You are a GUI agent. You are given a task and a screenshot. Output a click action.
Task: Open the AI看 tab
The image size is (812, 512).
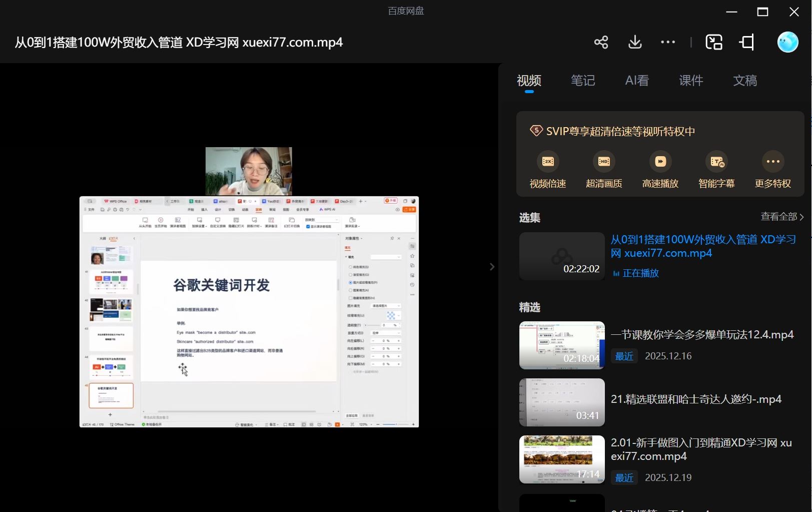[636, 81]
